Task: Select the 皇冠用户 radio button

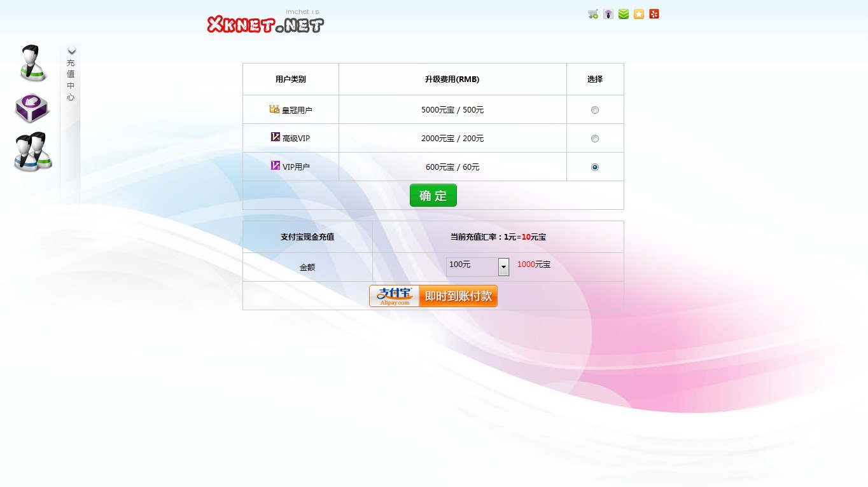Action: pyautogui.click(x=595, y=110)
